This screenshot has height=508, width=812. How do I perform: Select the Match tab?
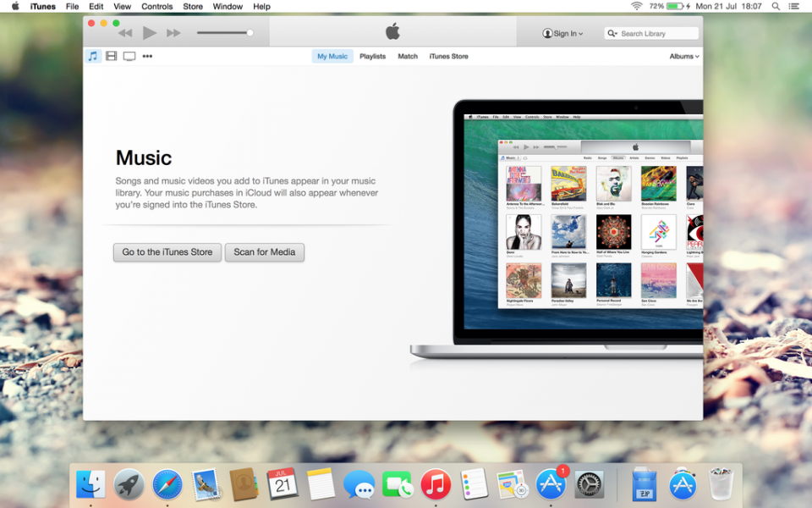click(408, 57)
